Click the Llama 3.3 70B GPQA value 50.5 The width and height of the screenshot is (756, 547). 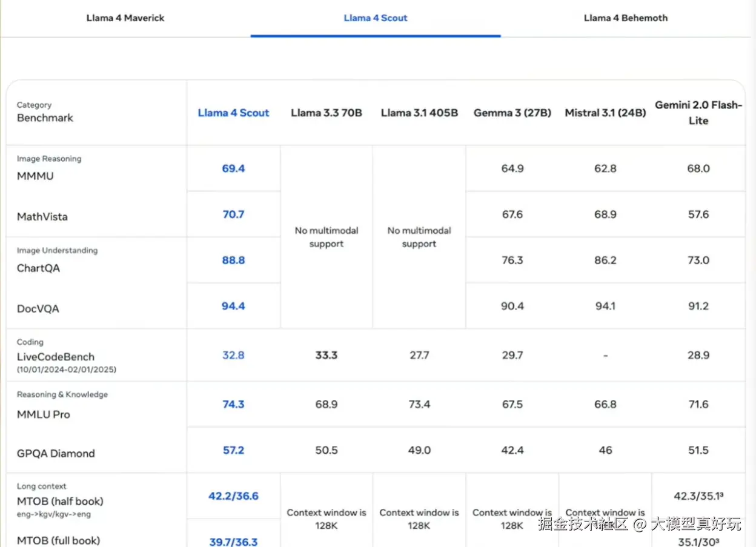coord(327,451)
